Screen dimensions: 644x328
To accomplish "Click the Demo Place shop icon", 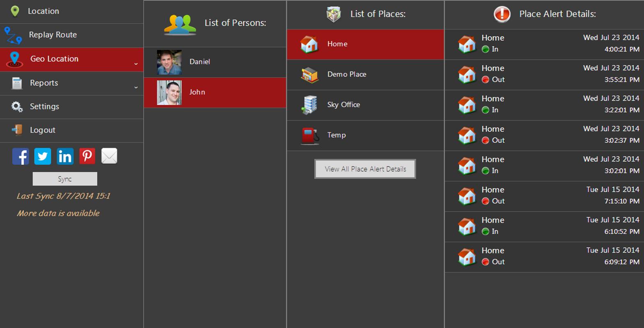I will pyautogui.click(x=309, y=75).
